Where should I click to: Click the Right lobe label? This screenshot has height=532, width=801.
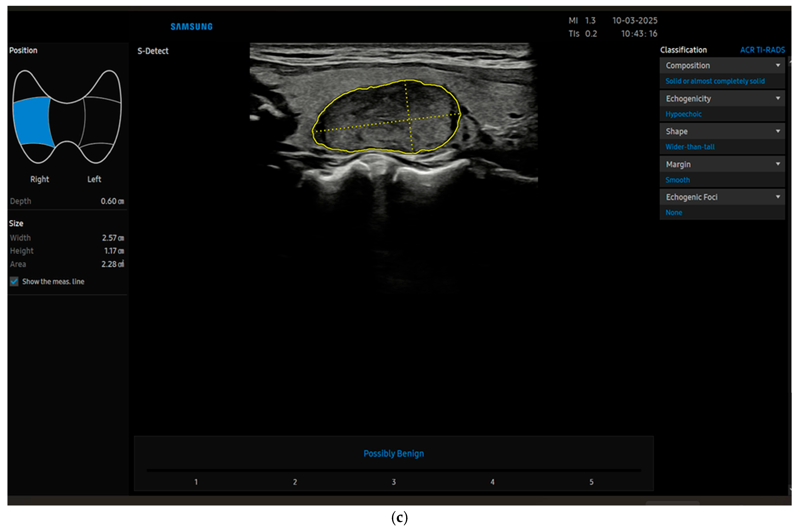pos(39,179)
